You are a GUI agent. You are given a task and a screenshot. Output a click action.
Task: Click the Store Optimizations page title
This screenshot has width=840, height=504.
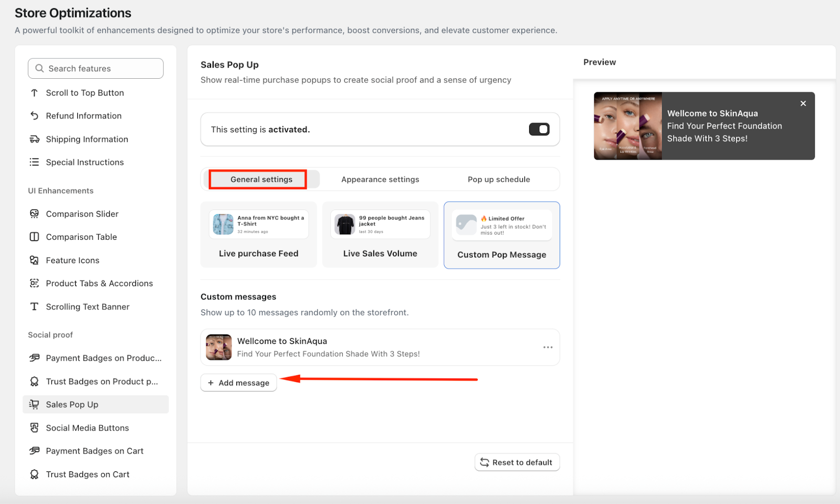point(73,13)
